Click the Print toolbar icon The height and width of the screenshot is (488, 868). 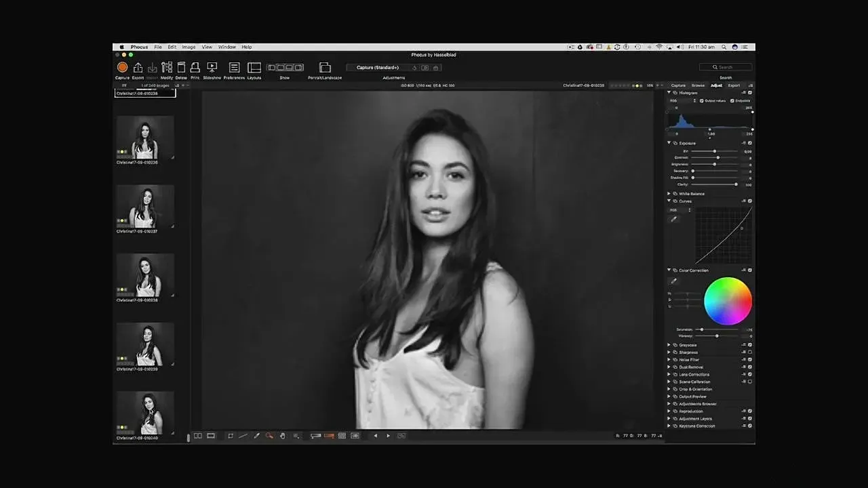tap(195, 67)
